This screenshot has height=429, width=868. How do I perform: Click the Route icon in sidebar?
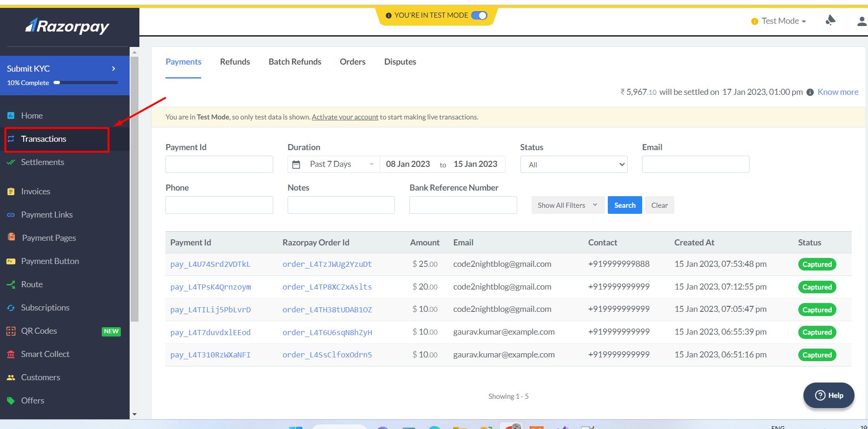tap(11, 284)
